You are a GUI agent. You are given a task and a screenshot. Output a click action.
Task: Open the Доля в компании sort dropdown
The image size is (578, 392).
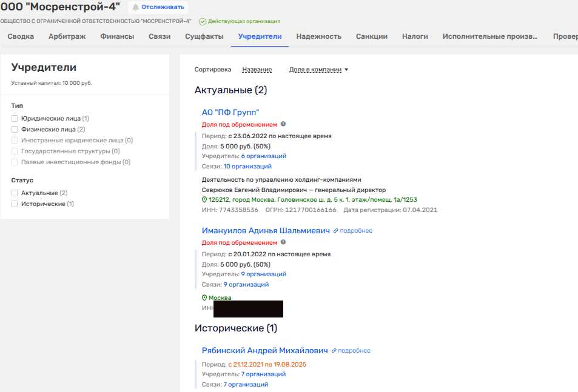point(318,70)
